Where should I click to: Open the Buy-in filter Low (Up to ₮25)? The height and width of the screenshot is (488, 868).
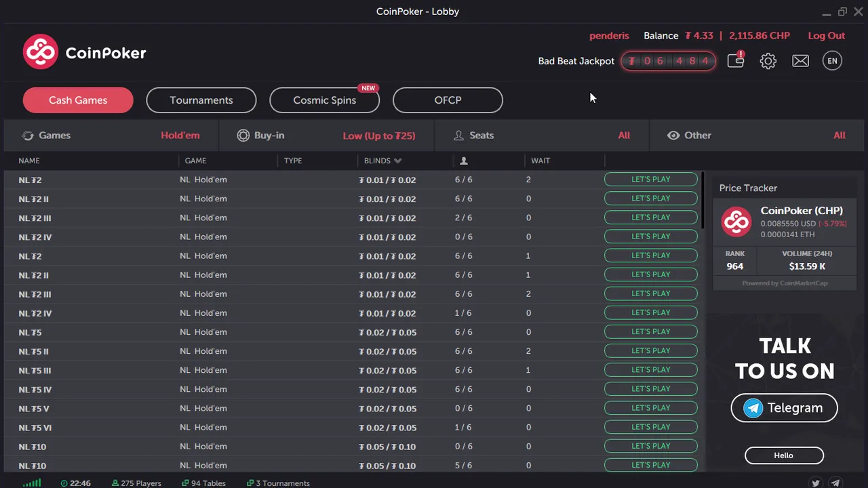[326, 136]
